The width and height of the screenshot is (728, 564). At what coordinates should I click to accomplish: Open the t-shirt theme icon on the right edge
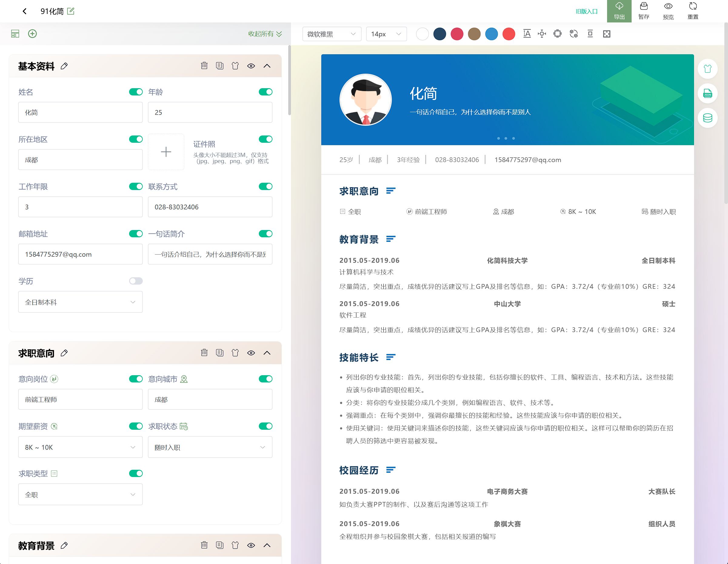708,69
